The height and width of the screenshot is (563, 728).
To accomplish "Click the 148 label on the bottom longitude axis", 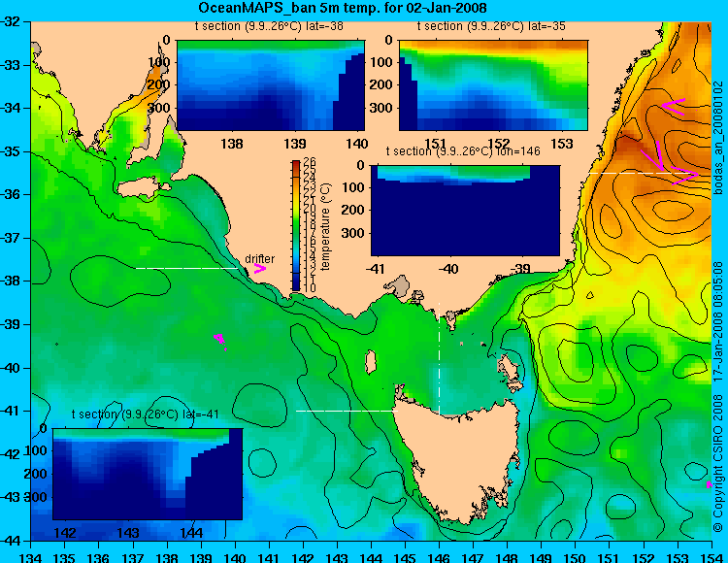I will pos(508,557).
